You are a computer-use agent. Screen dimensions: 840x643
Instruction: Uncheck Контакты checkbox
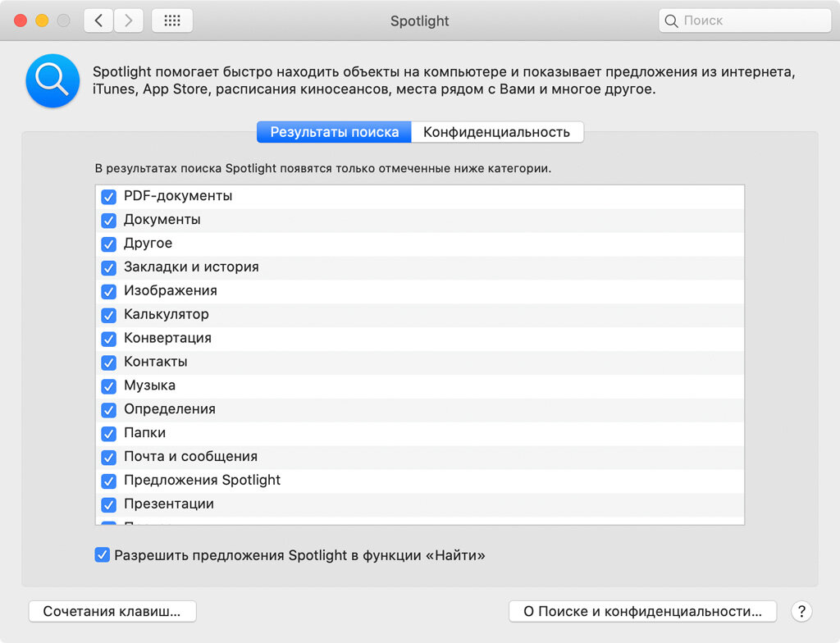click(109, 363)
